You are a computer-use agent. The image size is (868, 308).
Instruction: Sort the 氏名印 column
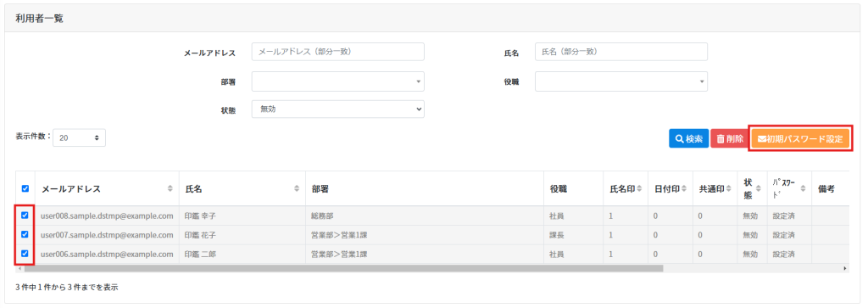click(639, 189)
